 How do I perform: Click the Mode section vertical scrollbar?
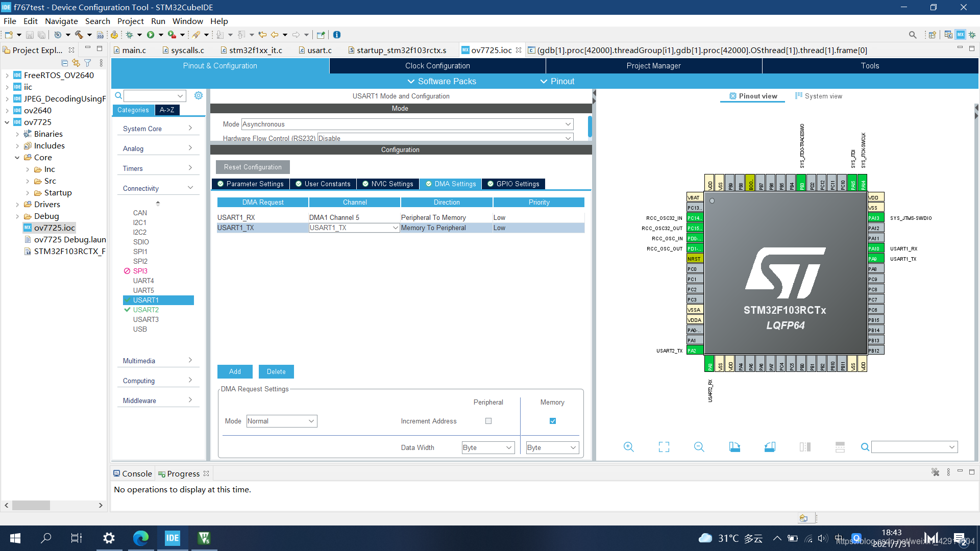click(590, 127)
